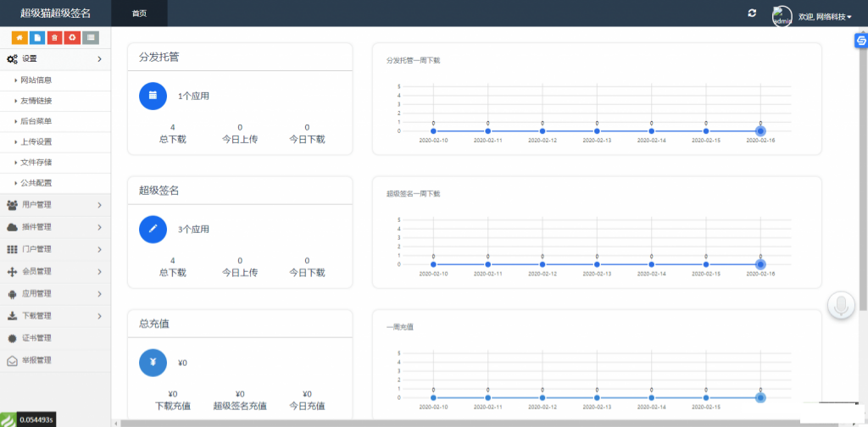Click the vertical page scrollbar
The image size is (868, 427).
(x=863, y=169)
